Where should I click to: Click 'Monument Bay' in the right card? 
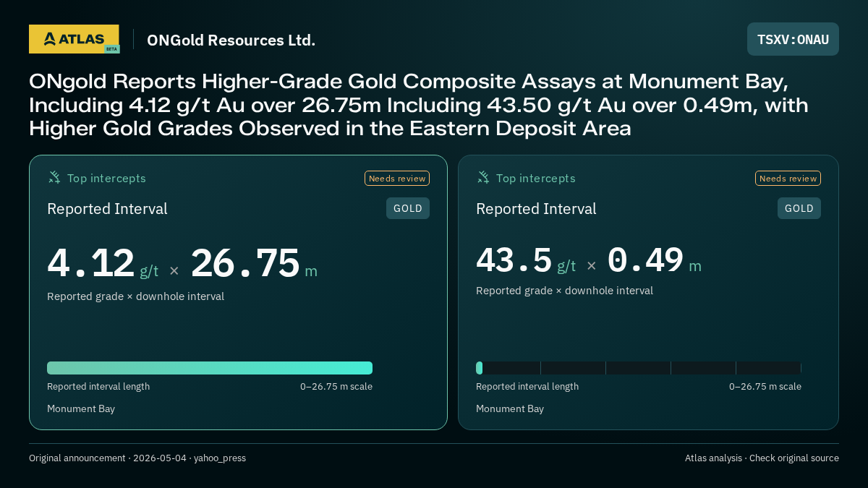[510, 409]
